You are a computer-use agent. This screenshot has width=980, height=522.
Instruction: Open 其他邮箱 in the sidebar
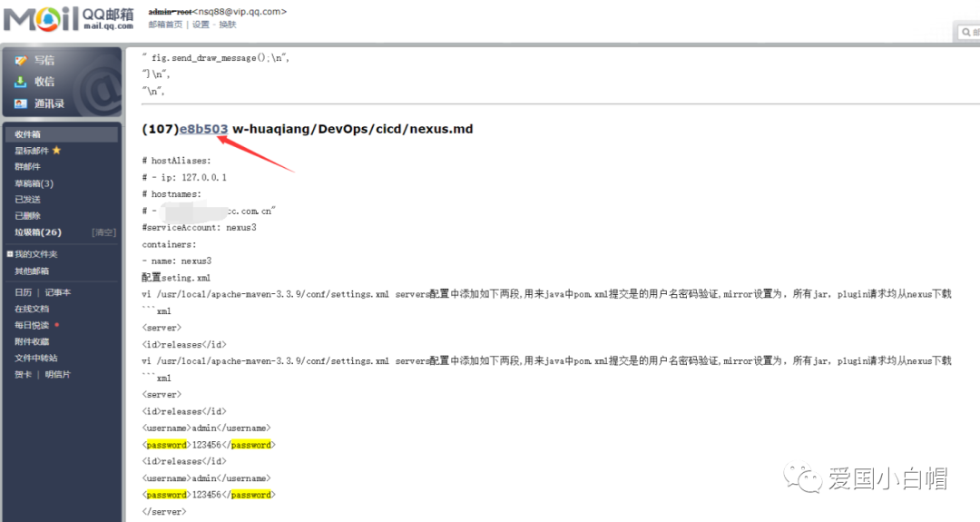[31, 271]
